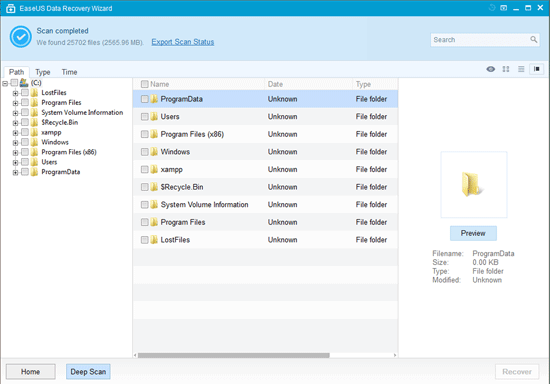The width and height of the screenshot is (550, 385).
Task: Click the feedback icon in title bar
Action: [x=503, y=8]
